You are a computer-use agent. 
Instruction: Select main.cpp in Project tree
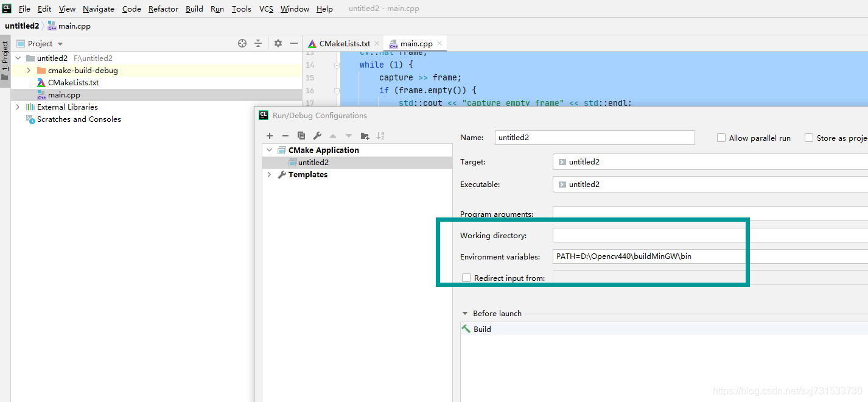pyautogui.click(x=64, y=95)
